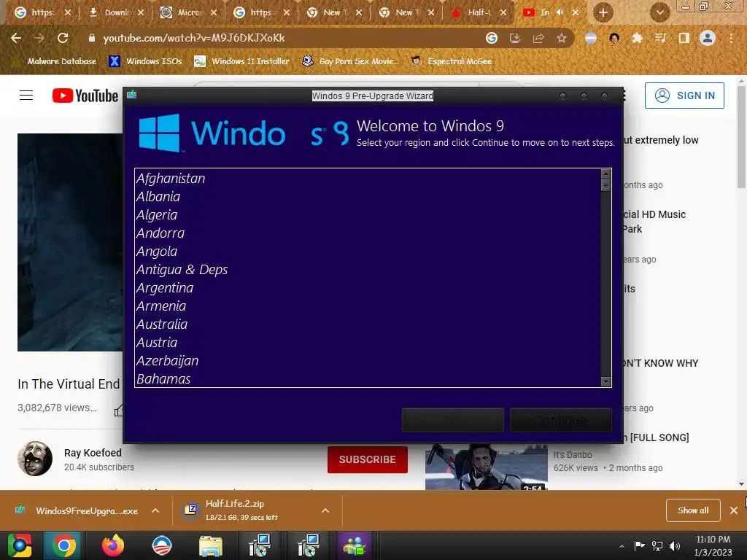Click the Google icon in address bar

(492, 38)
